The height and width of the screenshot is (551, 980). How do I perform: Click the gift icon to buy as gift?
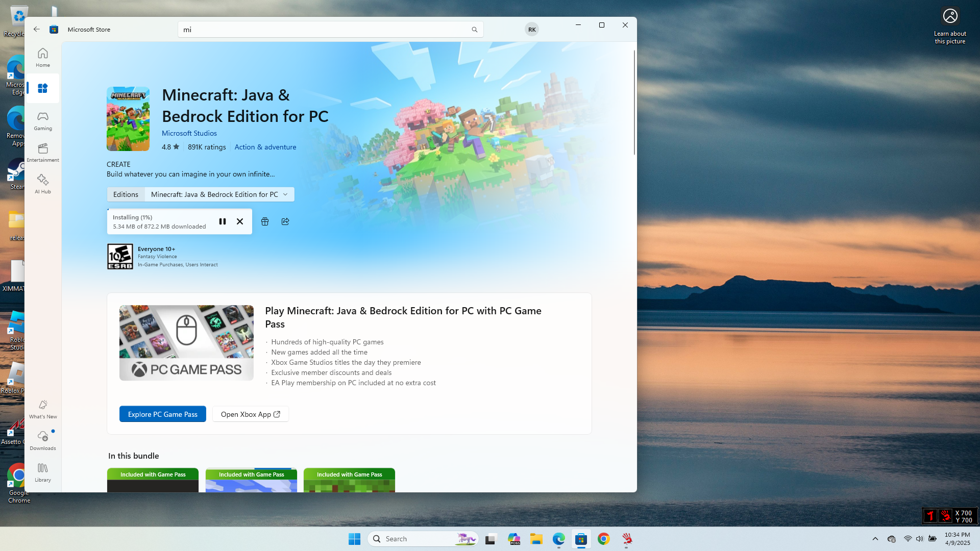[265, 221]
